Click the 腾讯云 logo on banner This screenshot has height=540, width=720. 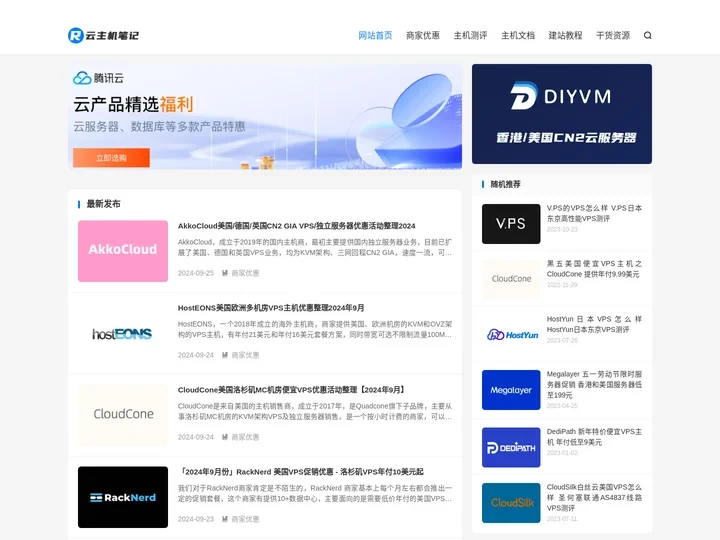98,78
